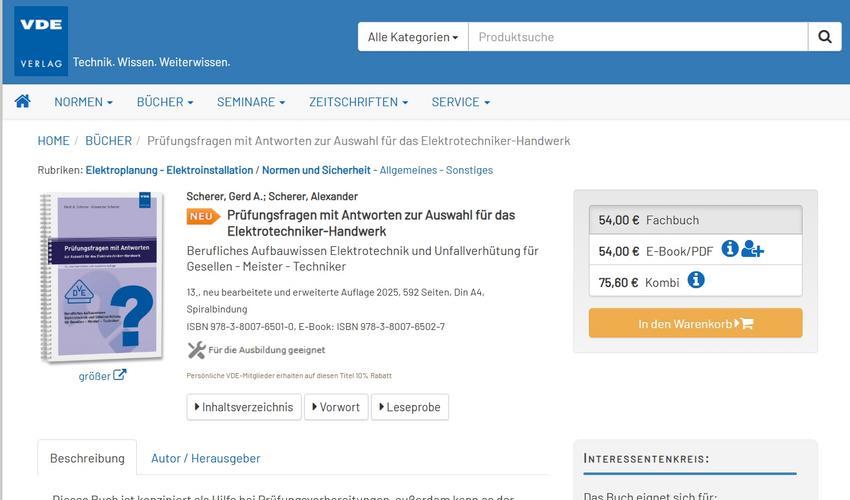The width and height of the screenshot is (850, 500).
Task: Click the INTERESSENTENKREIS heading
Action: click(x=646, y=458)
